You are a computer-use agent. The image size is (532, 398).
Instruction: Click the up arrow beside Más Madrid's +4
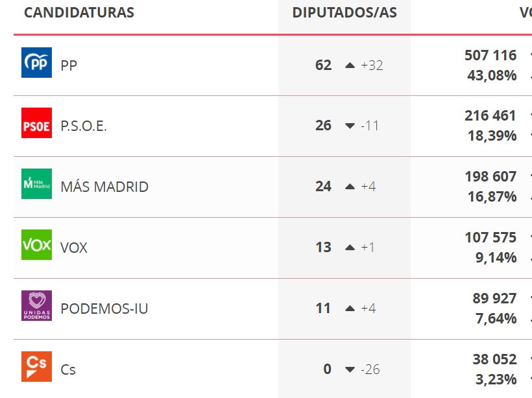pyautogui.click(x=350, y=187)
